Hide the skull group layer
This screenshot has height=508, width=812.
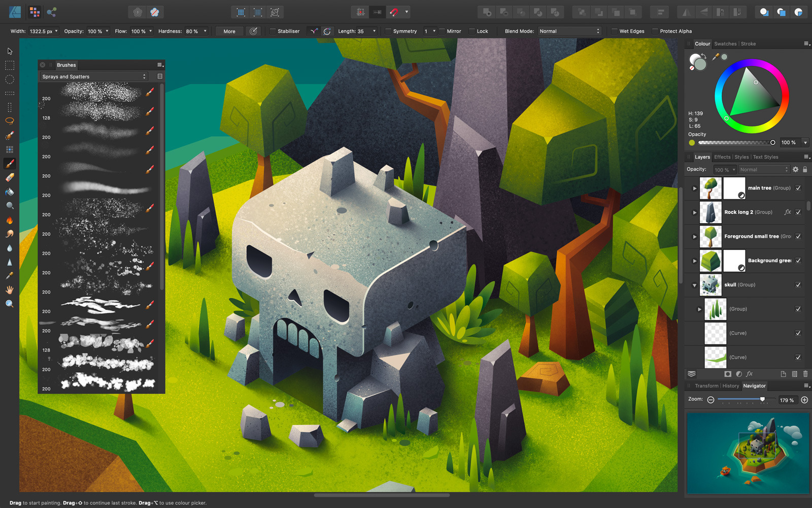tap(798, 285)
